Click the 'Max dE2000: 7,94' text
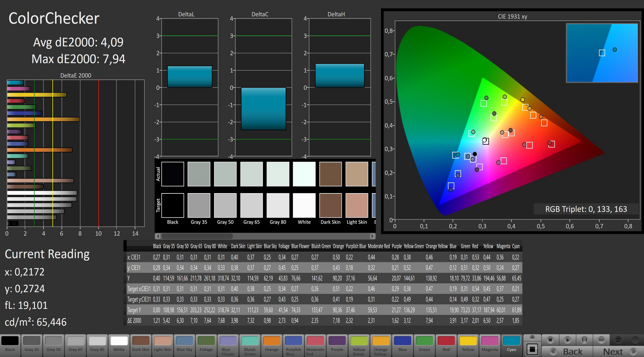The image size is (644, 357). pyautogui.click(x=78, y=59)
